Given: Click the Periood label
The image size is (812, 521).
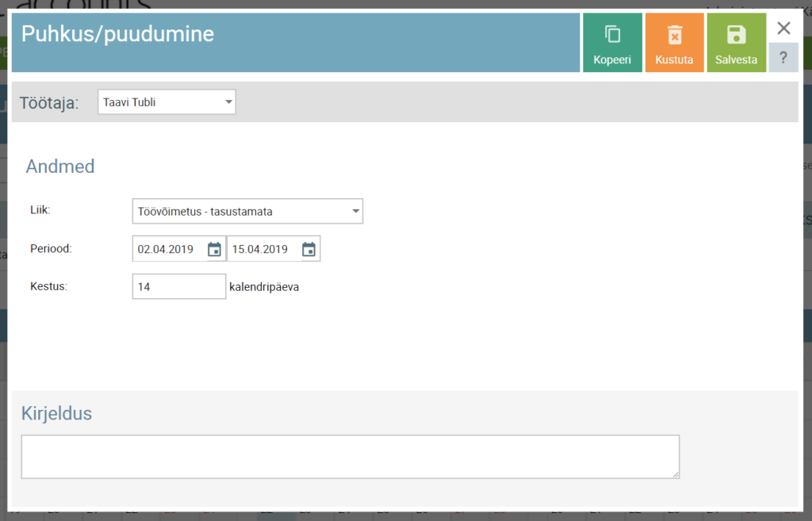Looking at the screenshot, I should [x=51, y=248].
